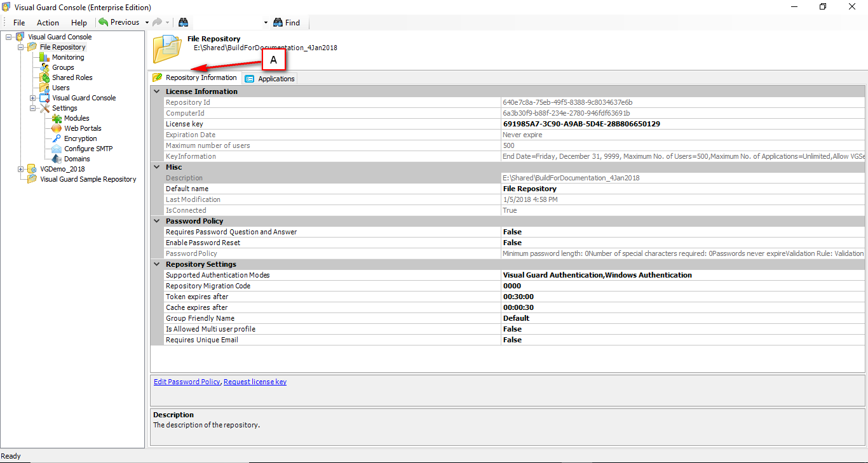Collapse the root Visual Guard Console node
Screen dimensions: 868x463
(8, 37)
